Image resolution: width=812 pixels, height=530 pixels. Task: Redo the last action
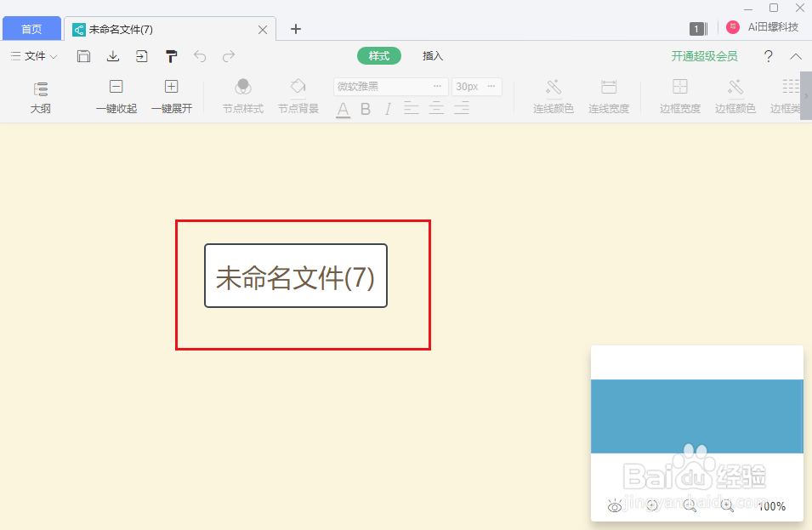[229, 56]
